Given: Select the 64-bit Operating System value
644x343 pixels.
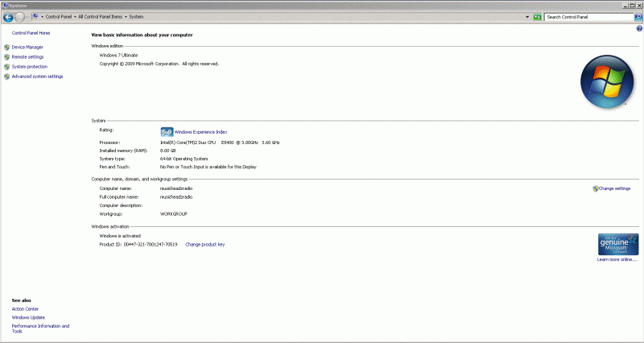Looking at the screenshot, I should [184, 159].
